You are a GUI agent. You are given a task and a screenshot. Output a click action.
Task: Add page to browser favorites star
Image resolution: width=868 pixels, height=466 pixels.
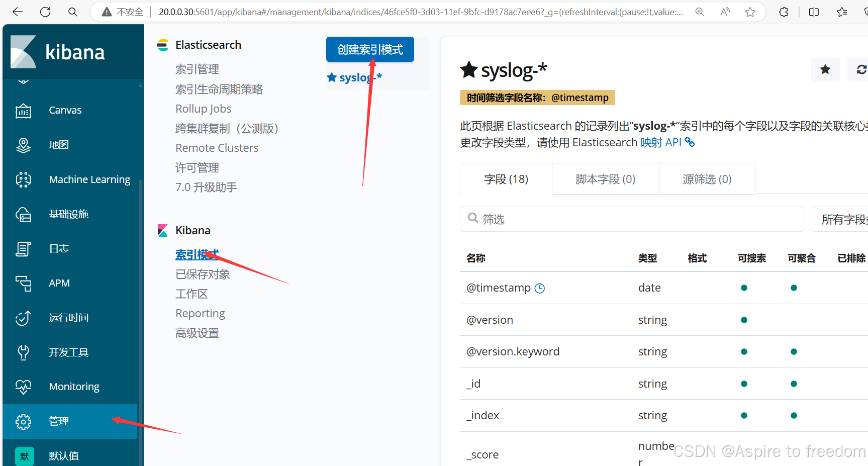[x=750, y=12]
